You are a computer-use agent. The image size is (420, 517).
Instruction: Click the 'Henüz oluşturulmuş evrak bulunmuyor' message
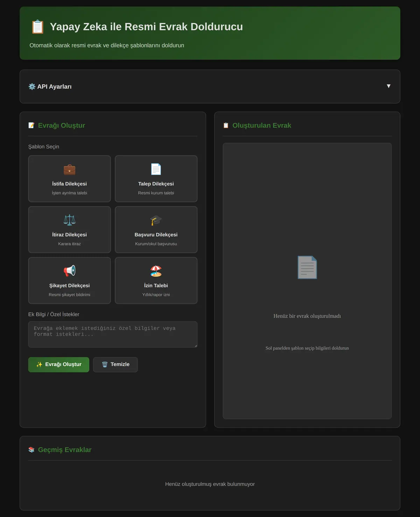coord(210,484)
